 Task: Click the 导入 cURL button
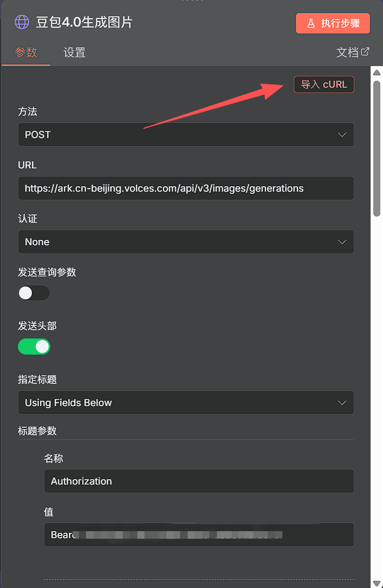(324, 84)
